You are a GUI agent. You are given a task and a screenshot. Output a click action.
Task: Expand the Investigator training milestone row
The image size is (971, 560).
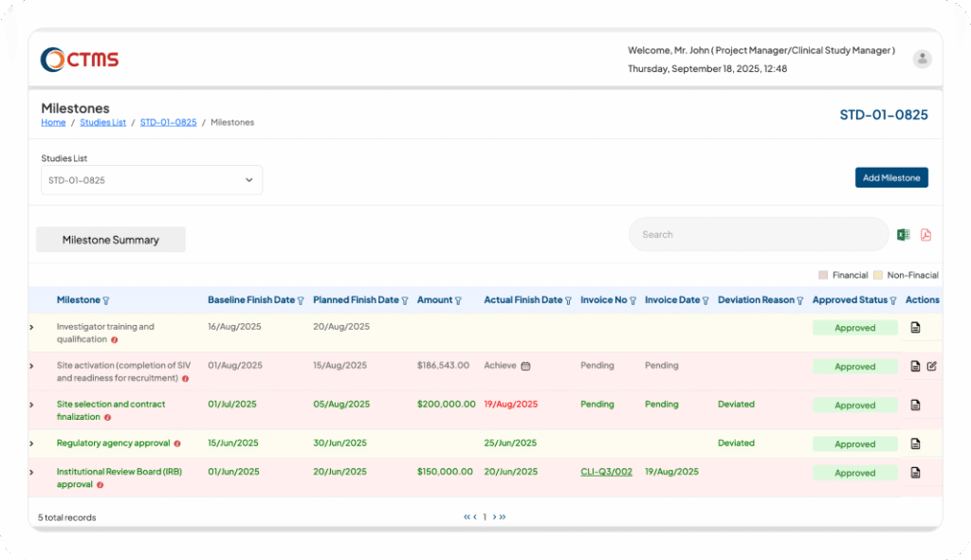pos(31,327)
